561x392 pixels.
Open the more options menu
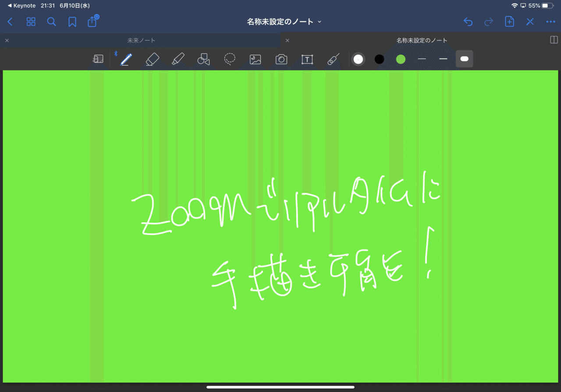click(551, 21)
